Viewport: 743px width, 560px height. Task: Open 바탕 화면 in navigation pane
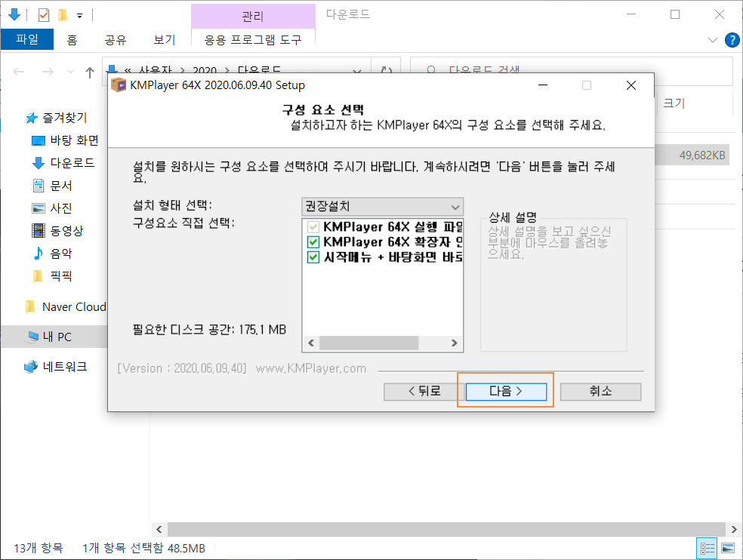[75, 140]
